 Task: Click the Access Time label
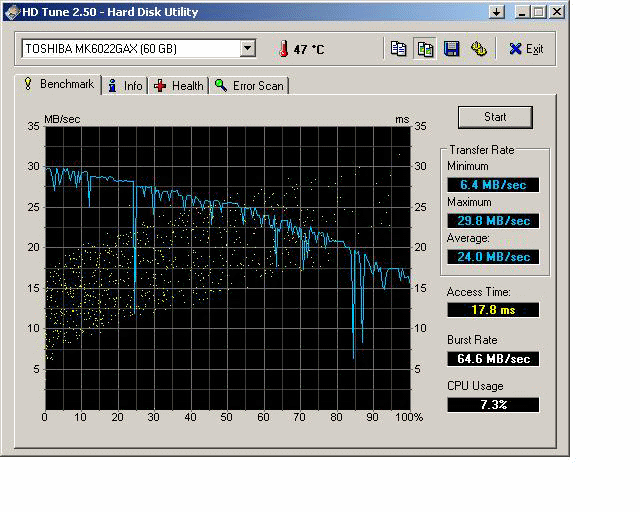pyautogui.click(x=478, y=292)
